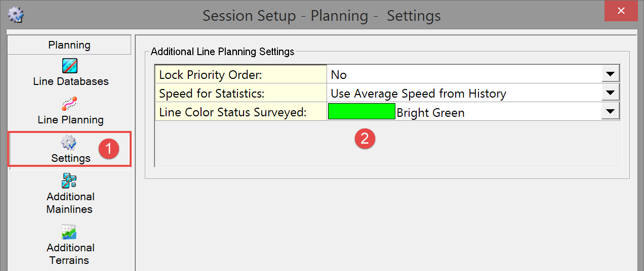Image resolution: width=644 pixels, height=271 pixels.
Task: Close the Session Setup window
Action: [621, 11]
